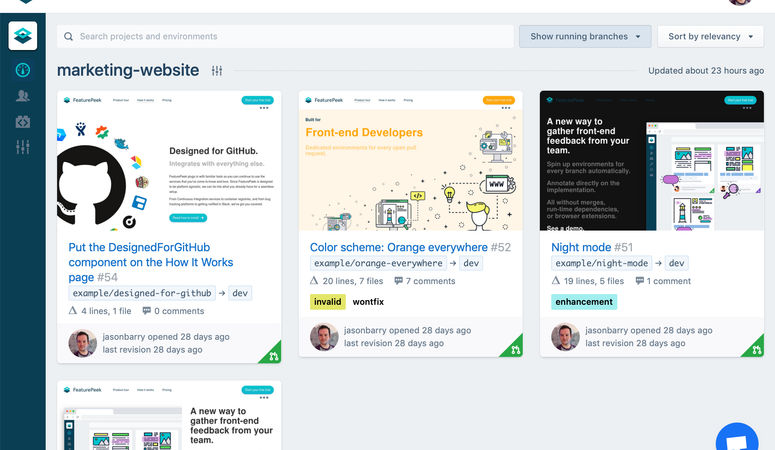Click the example/designed-for-github branch tag

click(142, 293)
